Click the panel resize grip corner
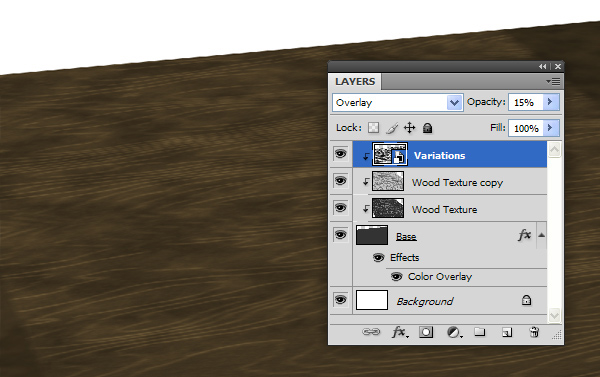The width and height of the screenshot is (600, 377). tap(557, 335)
